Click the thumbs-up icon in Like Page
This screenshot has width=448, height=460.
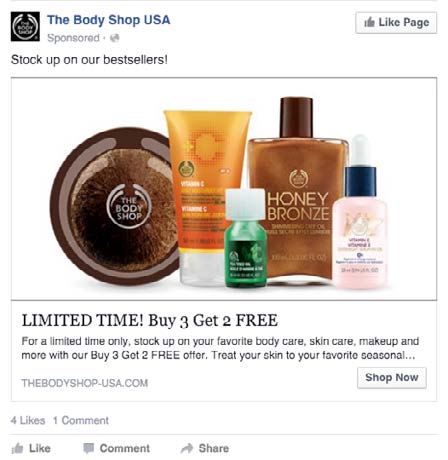click(x=370, y=22)
